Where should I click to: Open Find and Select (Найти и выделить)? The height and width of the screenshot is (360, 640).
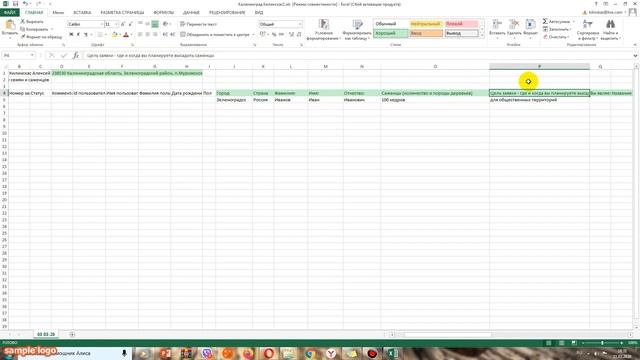pyautogui.click(x=610, y=29)
